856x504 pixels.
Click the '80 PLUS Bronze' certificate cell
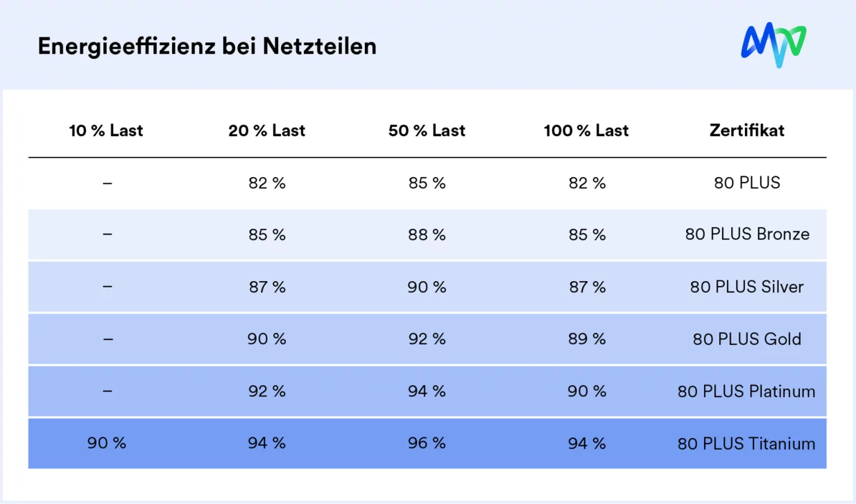point(747,234)
